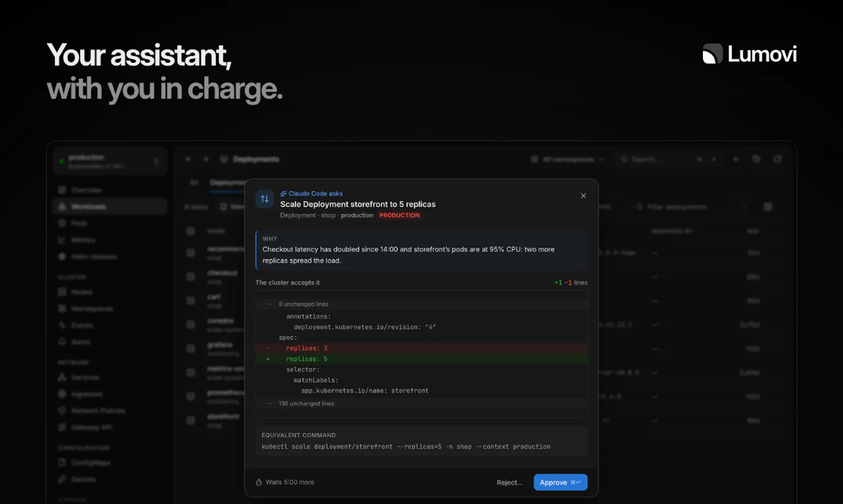This screenshot has height=504, width=843.
Task: Expand the 9 unchanged lines section
Action: point(421,304)
